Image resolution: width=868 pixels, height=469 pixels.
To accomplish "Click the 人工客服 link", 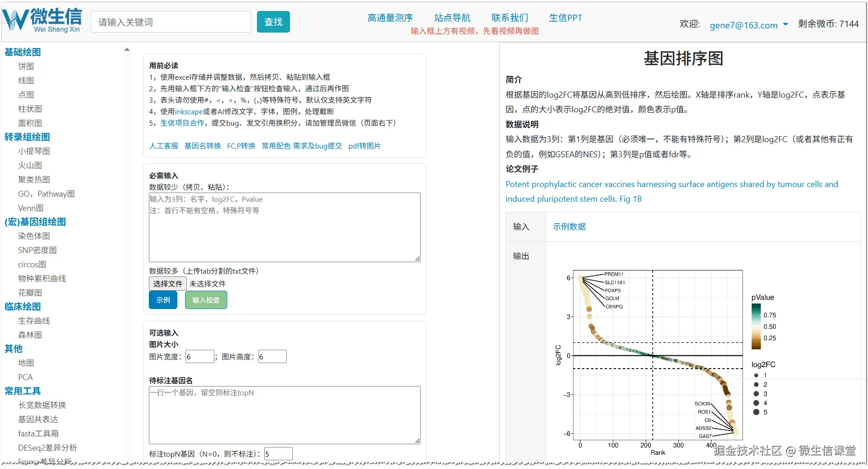I will tap(164, 146).
